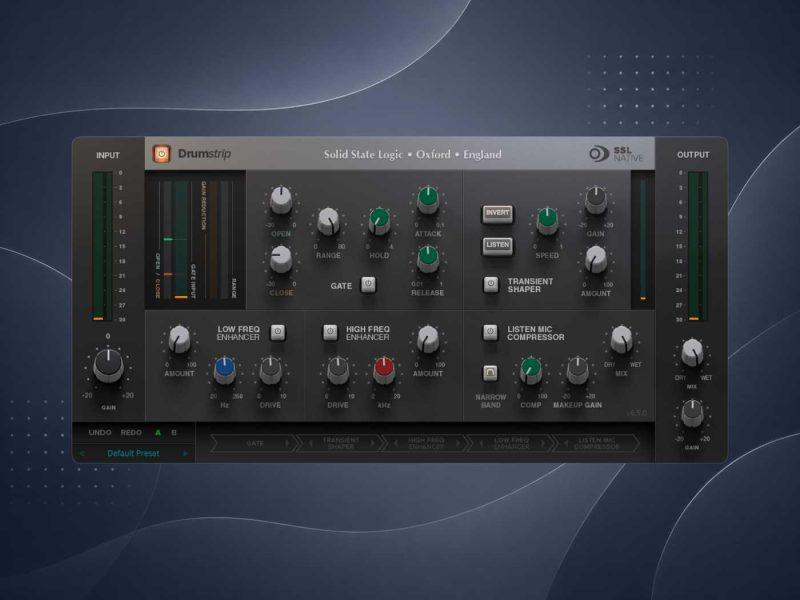Enable the Listen Mic Compressor power button
Viewport: 800px width, 600px height.
click(x=490, y=332)
